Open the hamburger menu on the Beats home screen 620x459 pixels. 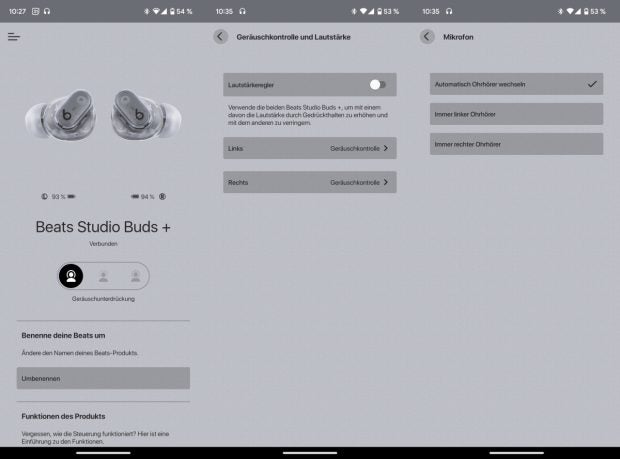(14, 37)
